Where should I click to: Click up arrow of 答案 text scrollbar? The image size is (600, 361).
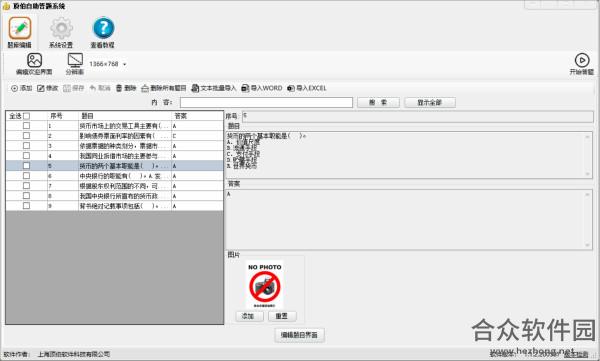click(x=588, y=194)
